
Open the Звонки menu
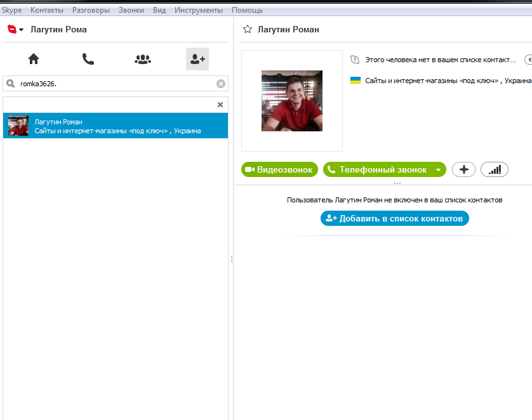click(x=131, y=10)
